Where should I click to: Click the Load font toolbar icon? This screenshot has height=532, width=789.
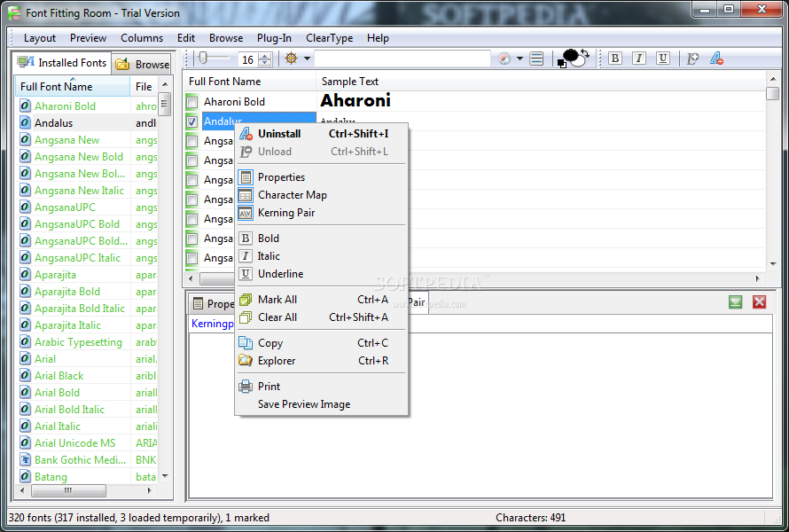692,59
